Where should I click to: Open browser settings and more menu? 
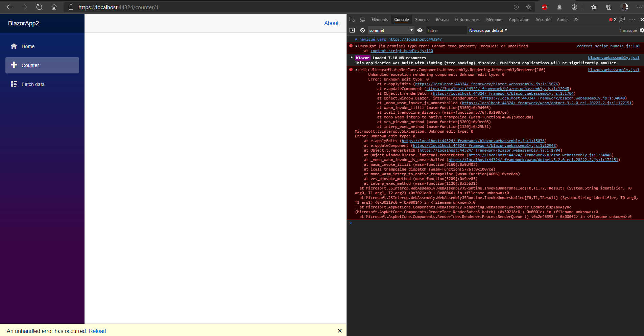(639, 7)
